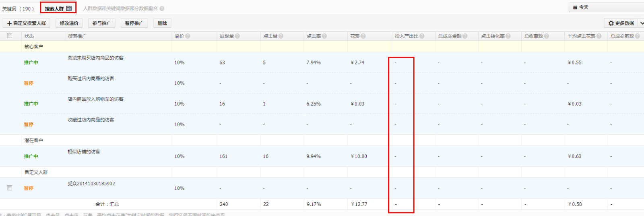This screenshot has height=216, width=644.
Task: Click the ¥0.58 total average cost cell
Action: point(575,204)
